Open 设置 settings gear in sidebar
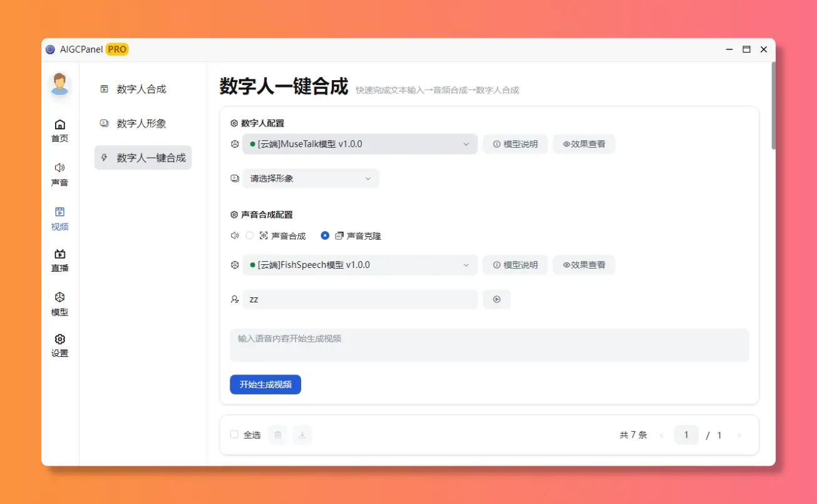817x504 pixels. [x=60, y=339]
